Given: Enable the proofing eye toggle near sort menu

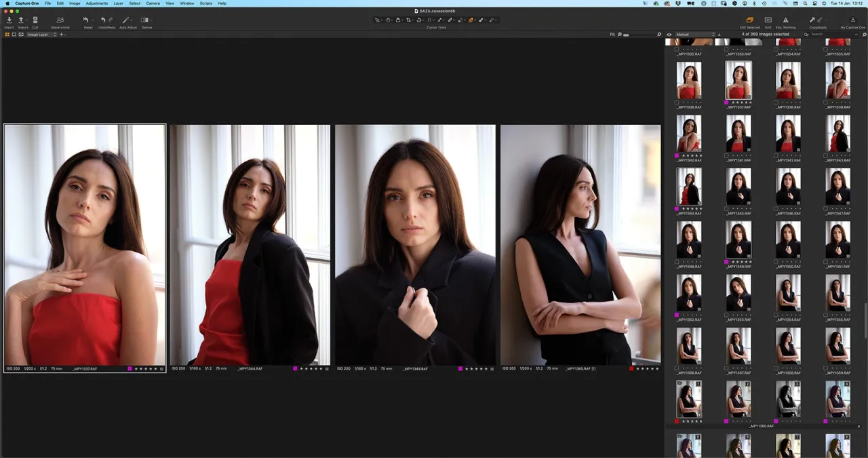Looking at the screenshot, I should (669, 35).
